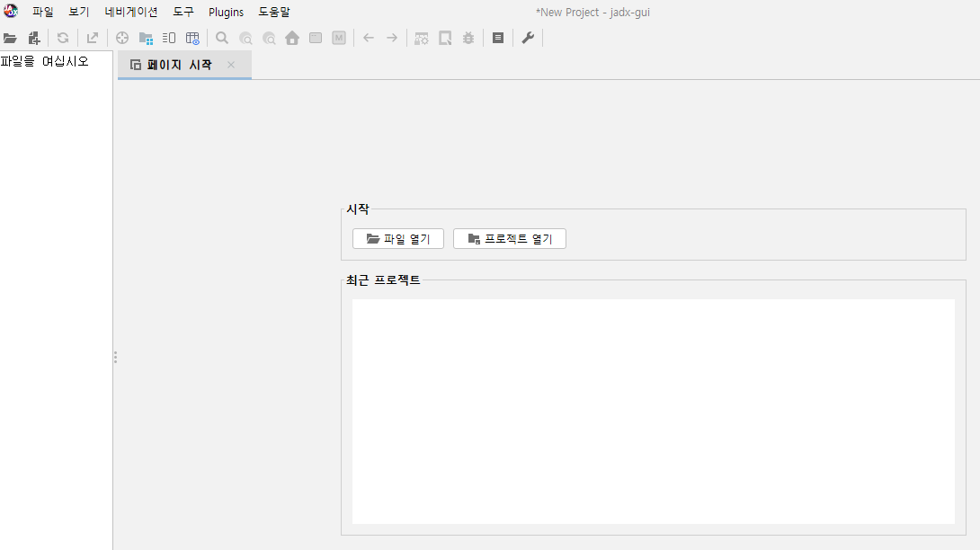Click the reload files icon
The width and height of the screenshot is (980, 550).
coord(63,38)
